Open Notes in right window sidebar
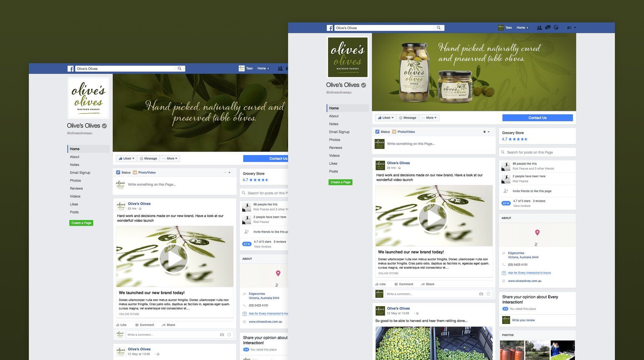This screenshot has height=360, width=644. point(334,124)
